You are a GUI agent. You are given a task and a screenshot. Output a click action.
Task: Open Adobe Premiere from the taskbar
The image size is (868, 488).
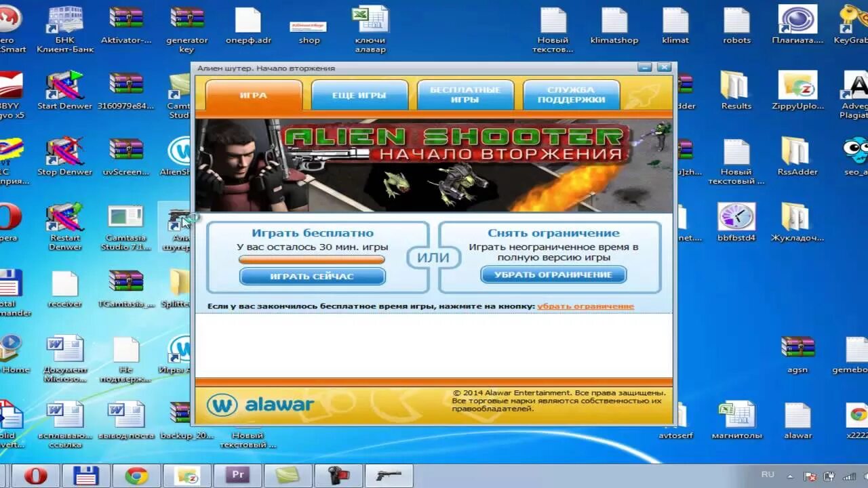tap(237, 476)
